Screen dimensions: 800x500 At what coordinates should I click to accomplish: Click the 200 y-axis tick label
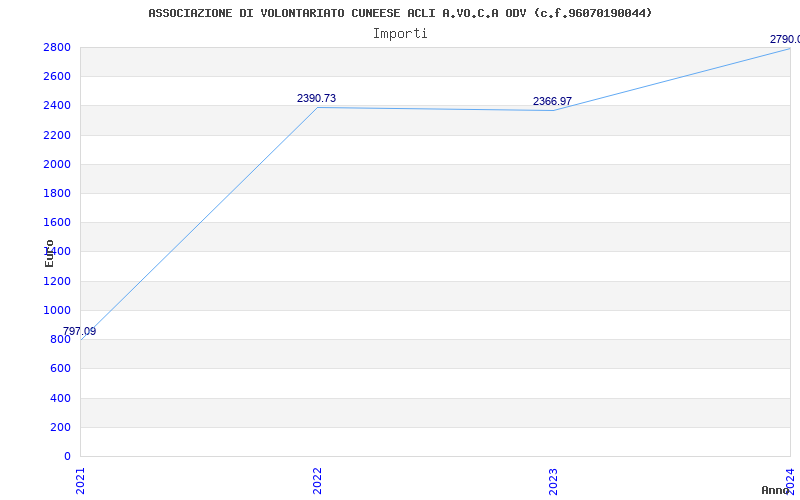click(x=61, y=427)
